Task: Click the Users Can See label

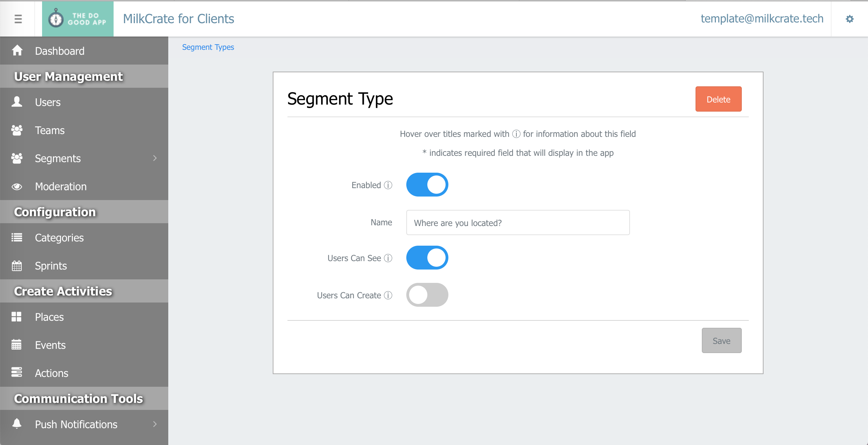Action: click(x=354, y=258)
